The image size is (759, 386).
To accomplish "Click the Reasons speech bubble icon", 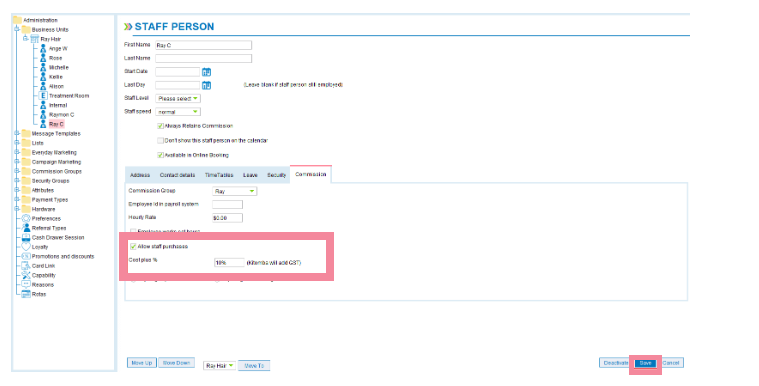I will coord(26,284).
